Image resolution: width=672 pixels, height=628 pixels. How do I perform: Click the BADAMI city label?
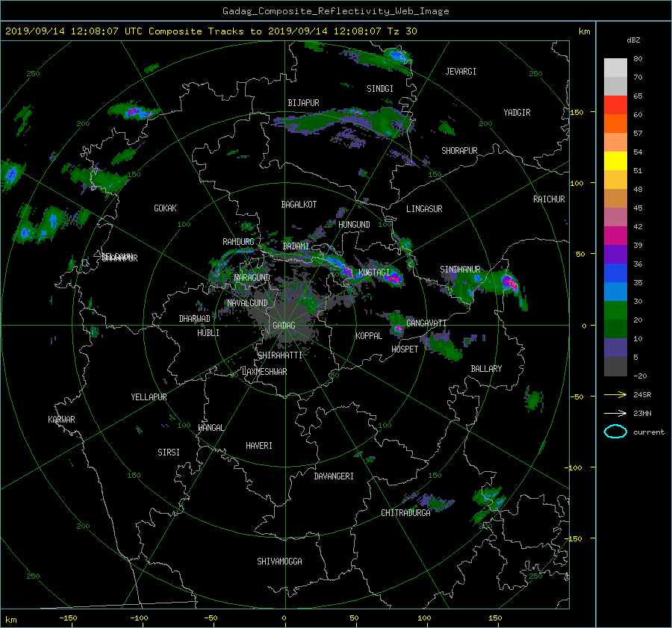[x=296, y=246]
